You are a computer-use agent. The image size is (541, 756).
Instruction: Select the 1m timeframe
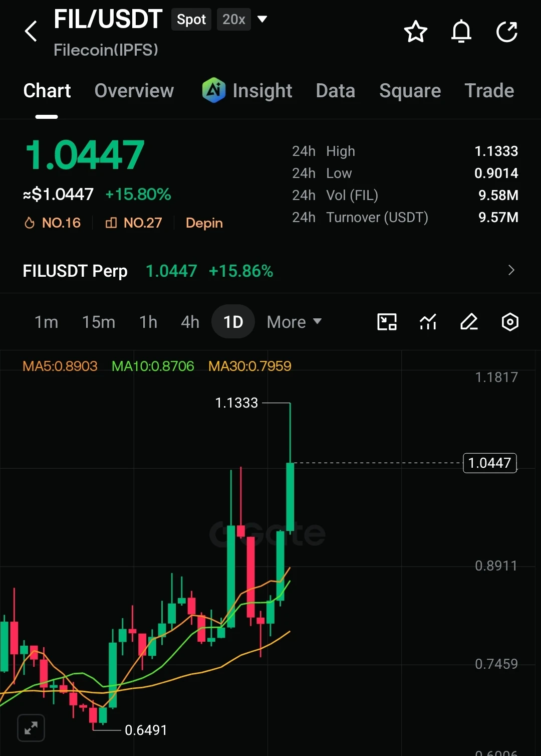46,322
